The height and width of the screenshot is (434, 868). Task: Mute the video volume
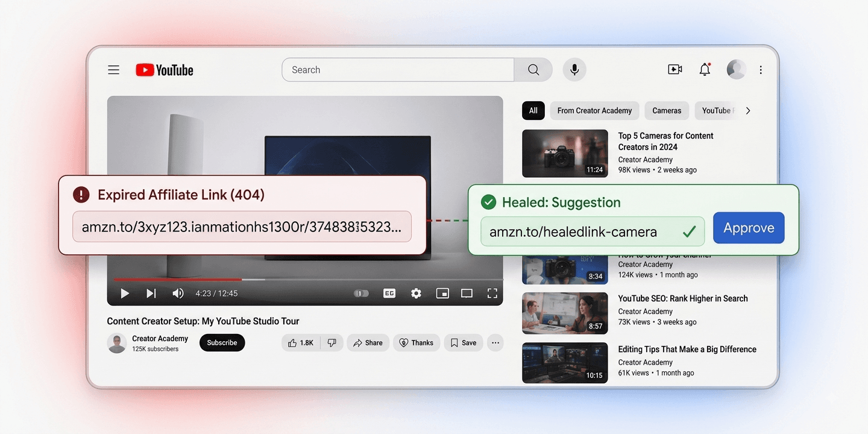(x=178, y=294)
